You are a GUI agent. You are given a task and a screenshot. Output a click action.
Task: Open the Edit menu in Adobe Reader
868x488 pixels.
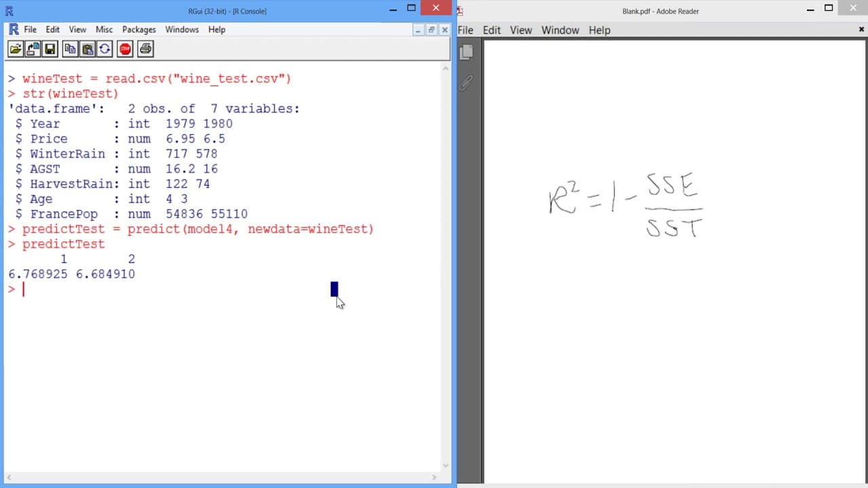[492, 30]
